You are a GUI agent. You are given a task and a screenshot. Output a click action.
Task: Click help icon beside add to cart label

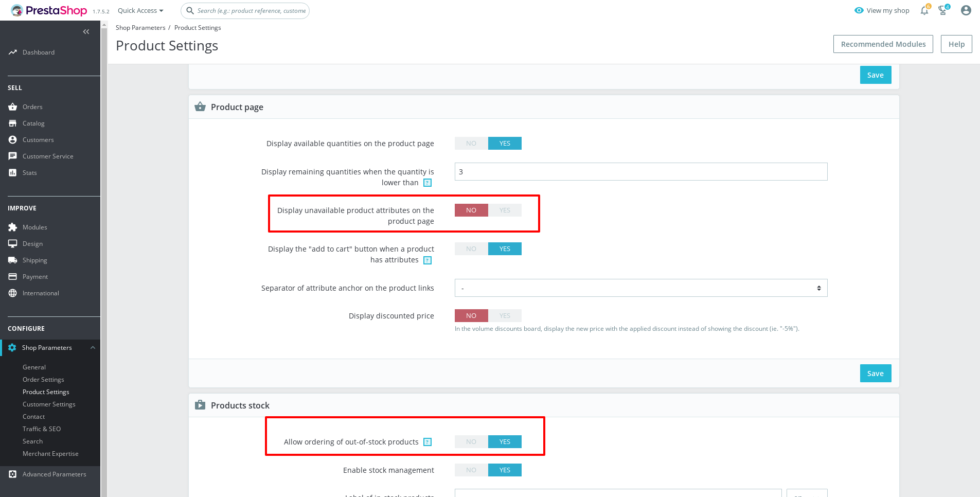pyautogui.click(x=427, y=260)
